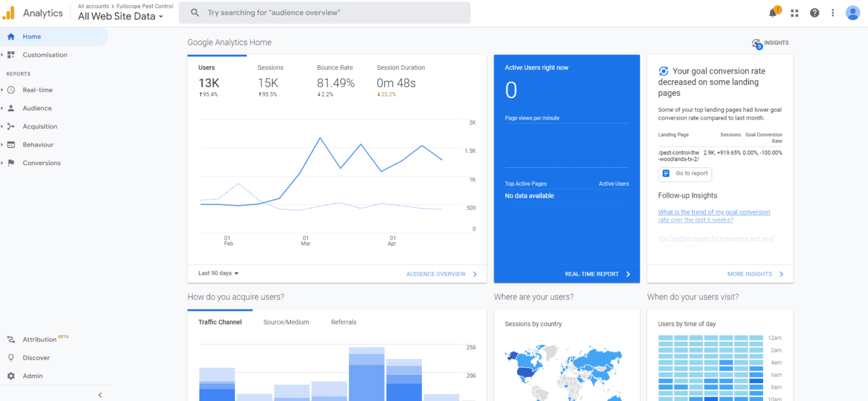Open the All Web Site Data selector
868x401 pixels.
tap(120, 17)
